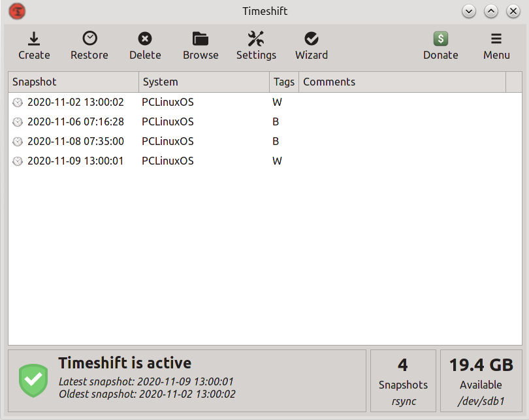
Task: Sort by the Tags column header
Action: click(x=284, y=82)
